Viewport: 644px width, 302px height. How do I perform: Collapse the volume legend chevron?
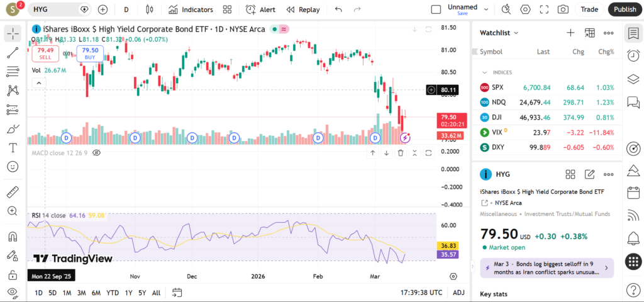point(39,83)
